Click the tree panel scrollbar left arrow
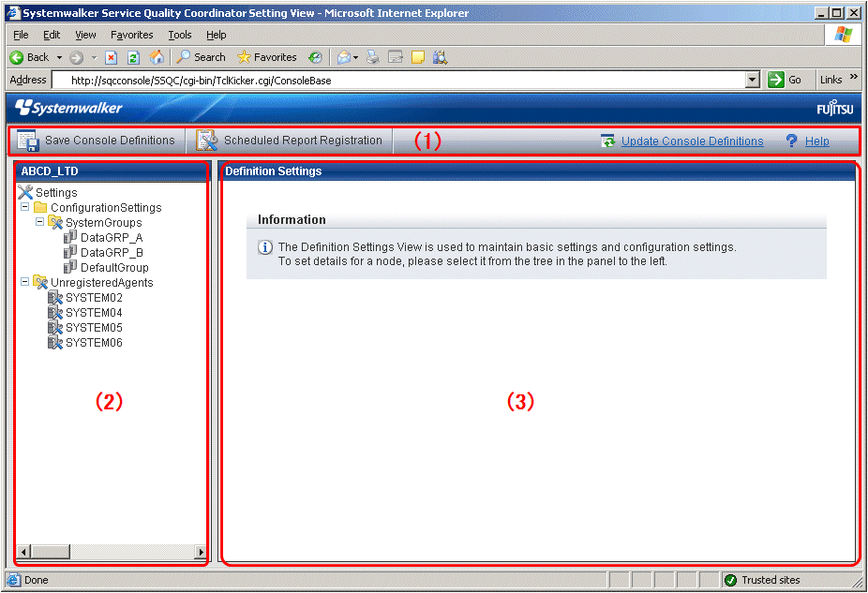 point(23,552)
